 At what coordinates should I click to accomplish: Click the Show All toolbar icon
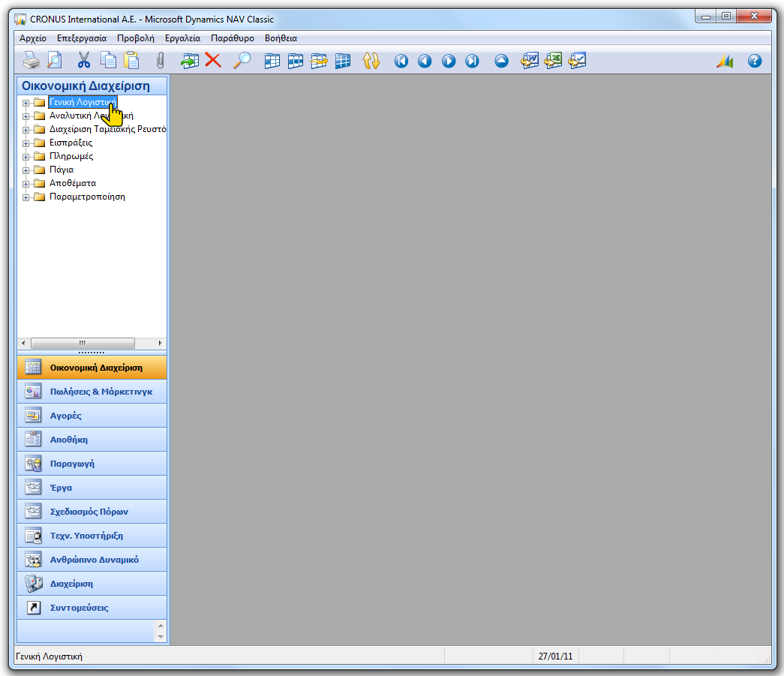[x=343, y=61]
